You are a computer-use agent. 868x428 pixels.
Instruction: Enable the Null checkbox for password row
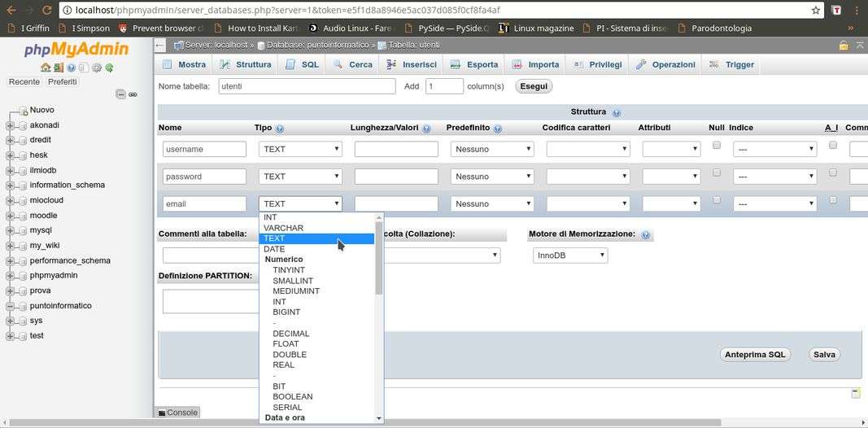(x=717, y=173)
